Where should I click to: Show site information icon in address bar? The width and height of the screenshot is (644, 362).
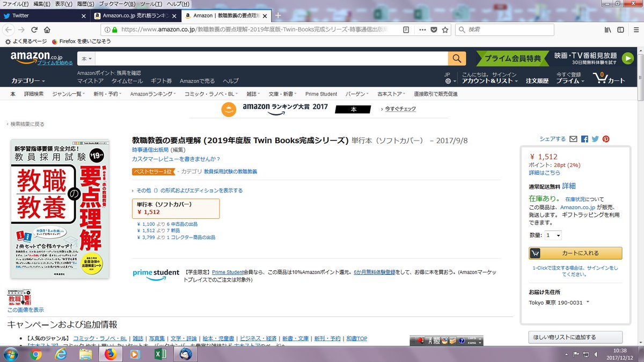click(x=107, y=30)
